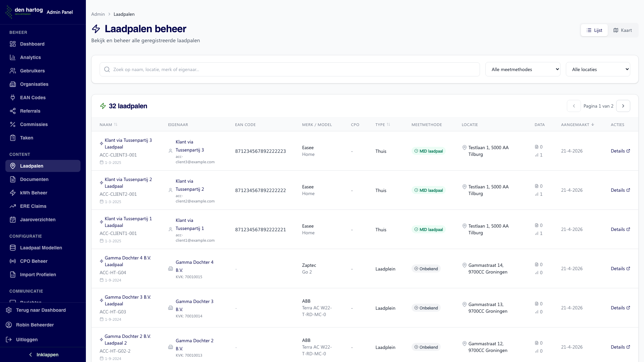Switch to Kaart map view
644x362 pixels.
pyautogui.click(x=623, y=30)
